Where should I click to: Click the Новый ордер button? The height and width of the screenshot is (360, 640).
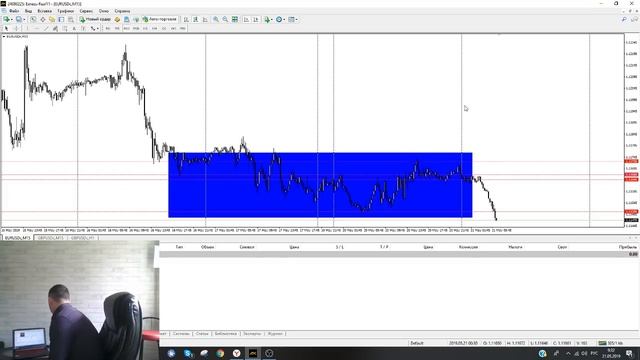[x=95, y=19]
